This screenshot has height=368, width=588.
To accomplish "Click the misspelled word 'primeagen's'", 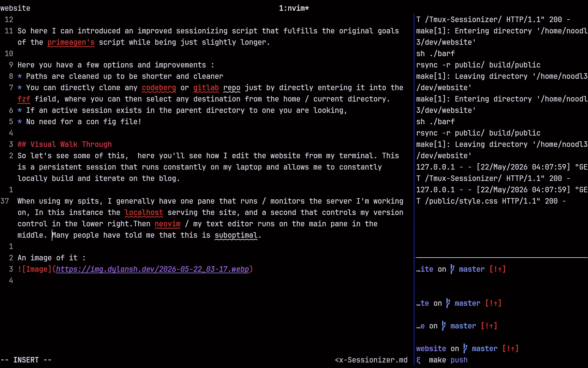I will 71,42.
